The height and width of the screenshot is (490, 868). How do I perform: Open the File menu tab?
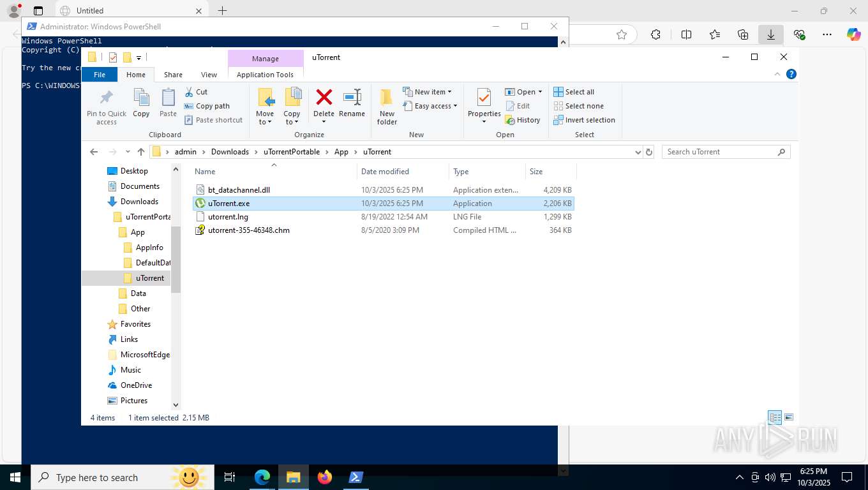click(x=100, y=75)
